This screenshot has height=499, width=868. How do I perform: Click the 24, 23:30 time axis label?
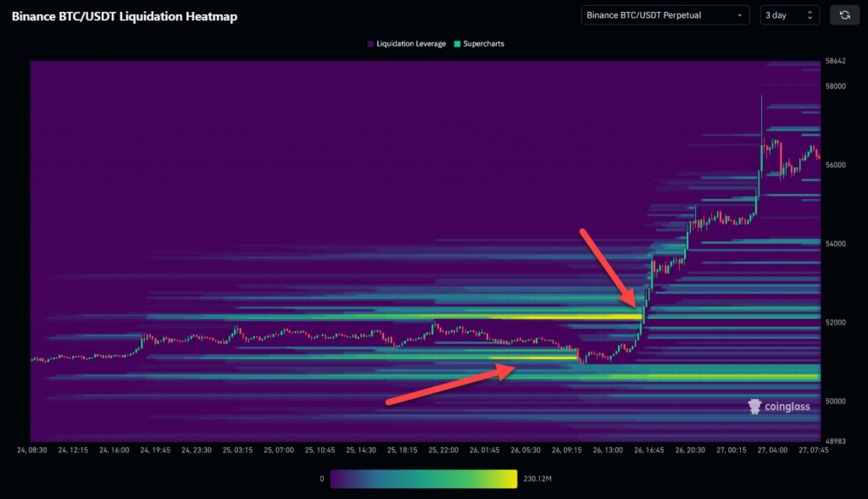(197, 451)
